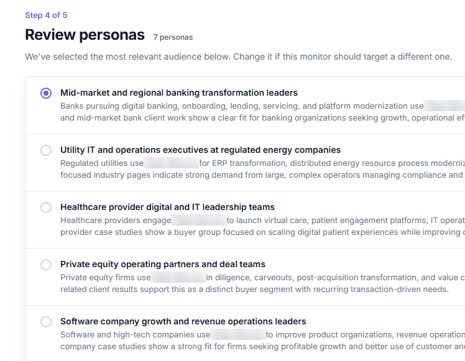The width and height of the screenshot is (465, 361).
Task: Click the description starting 'Regulated utilities use'
Action: pos(263,169)
